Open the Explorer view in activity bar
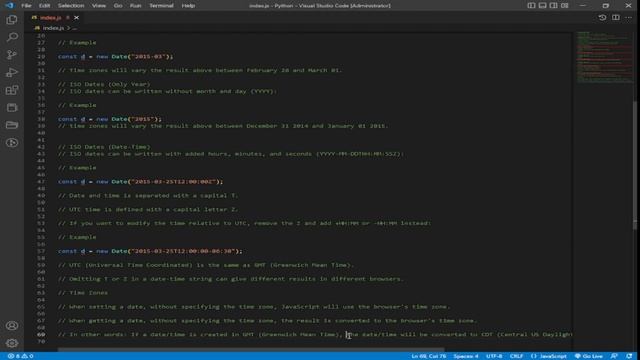 tap(12, 20)
